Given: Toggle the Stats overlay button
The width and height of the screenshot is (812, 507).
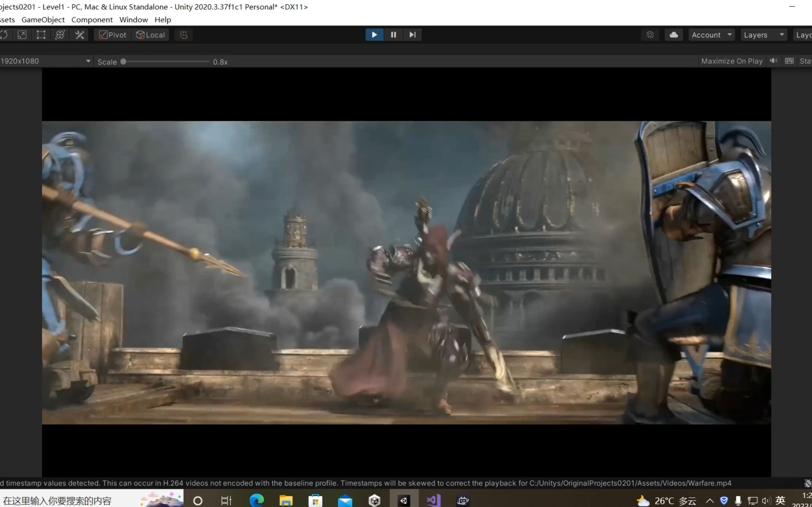Looking at the screenshot, I should [x=806, y=61].
